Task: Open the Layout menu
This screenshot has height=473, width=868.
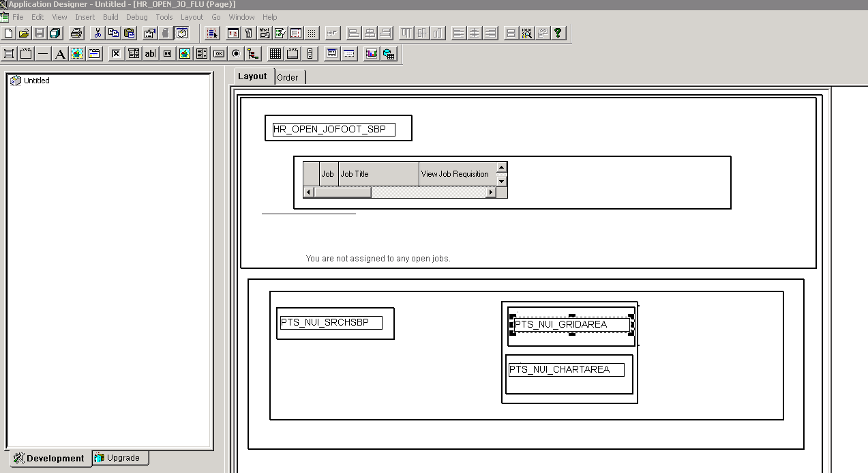Action: (x=192, y=17)
